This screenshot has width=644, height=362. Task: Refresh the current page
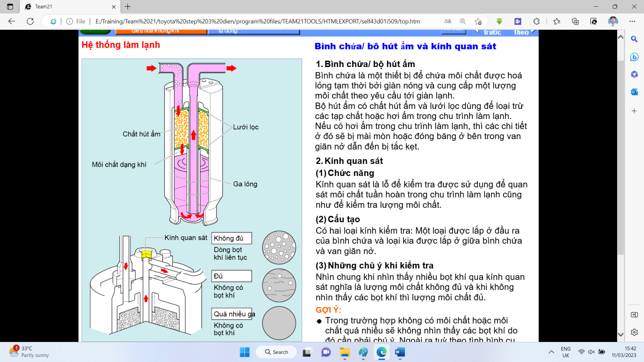click(x=30, y=21)
